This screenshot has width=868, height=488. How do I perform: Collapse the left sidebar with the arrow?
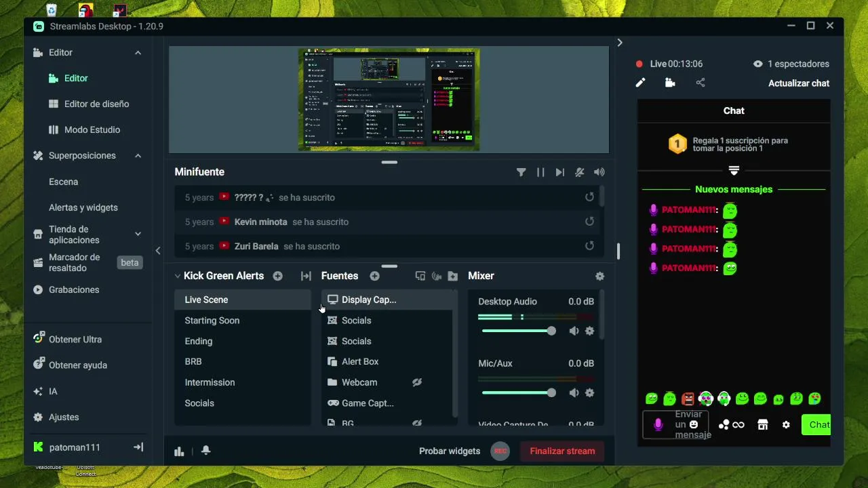pyautogui.click(x=157, y=251)
